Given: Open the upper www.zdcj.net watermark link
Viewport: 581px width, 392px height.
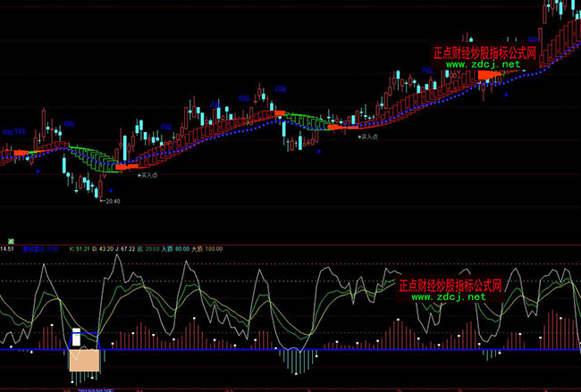Looking at the screenshot, I should click(x=482, y=65).
